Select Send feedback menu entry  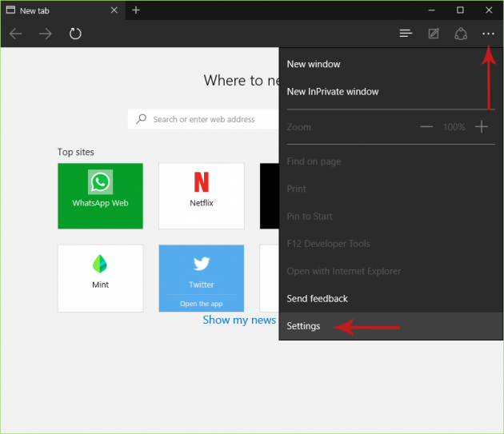(x=318, y=299)
